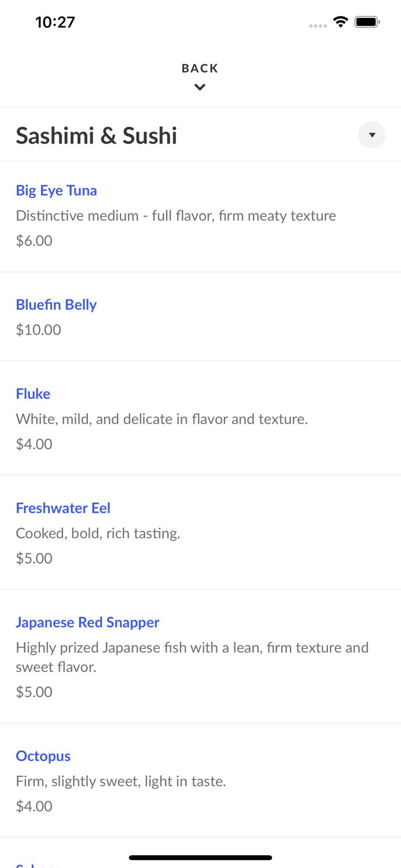
Task: Tap the Octopus menu entry
Action: pos(43,756)
